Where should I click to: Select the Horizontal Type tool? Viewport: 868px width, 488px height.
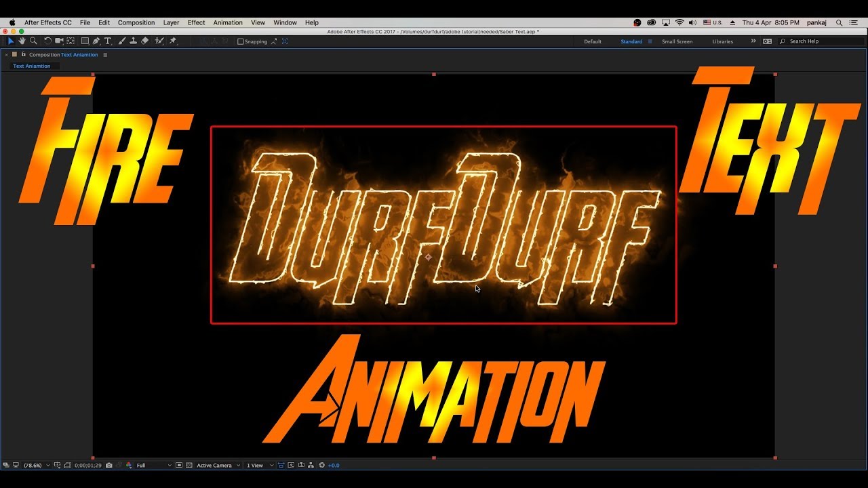[107, 41]
